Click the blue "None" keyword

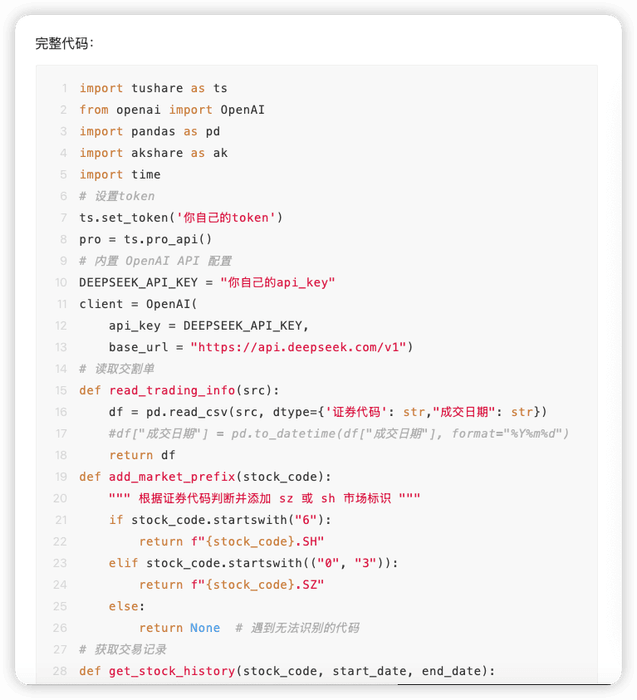point(204,627)
